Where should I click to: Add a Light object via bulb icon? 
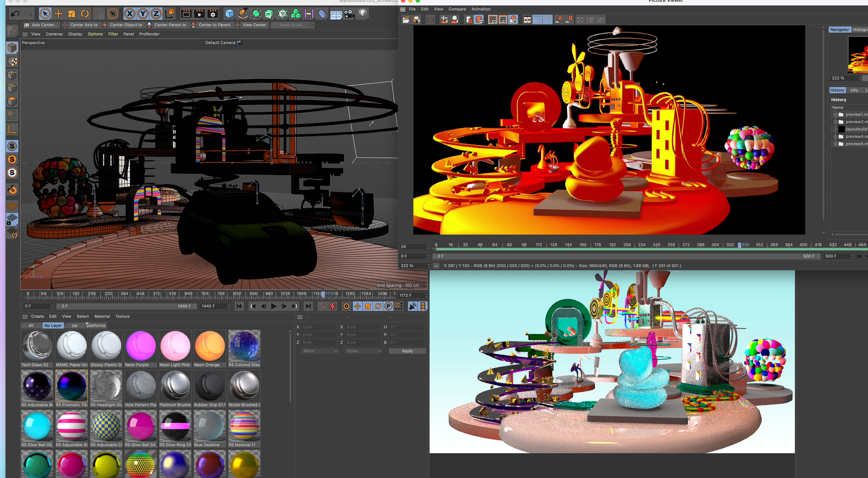pyautogui.click(x=363, y=14)
